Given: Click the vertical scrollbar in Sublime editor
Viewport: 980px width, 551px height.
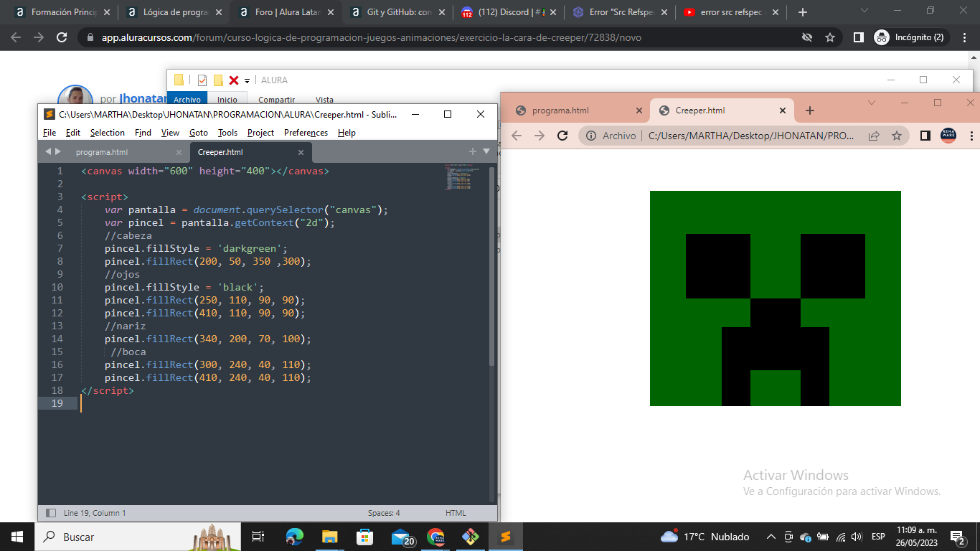Looking at the screenshot, I should tap(491, 265).
